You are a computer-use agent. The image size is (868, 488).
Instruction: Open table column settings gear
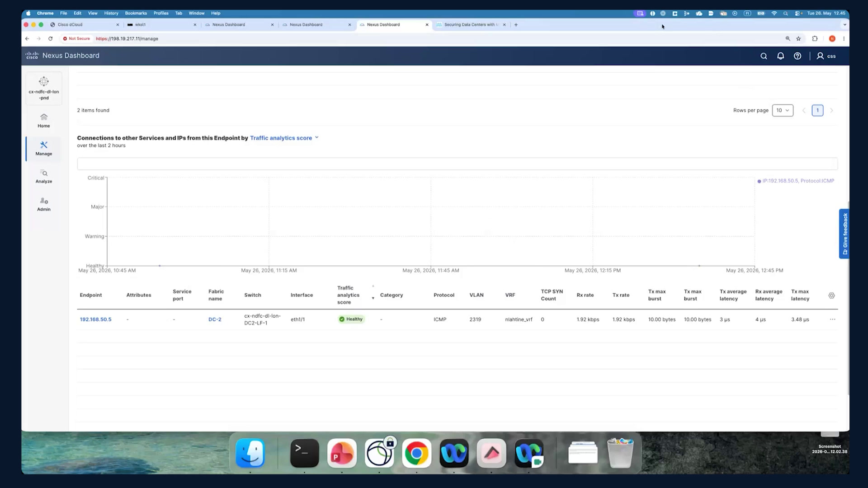[831, 296]
